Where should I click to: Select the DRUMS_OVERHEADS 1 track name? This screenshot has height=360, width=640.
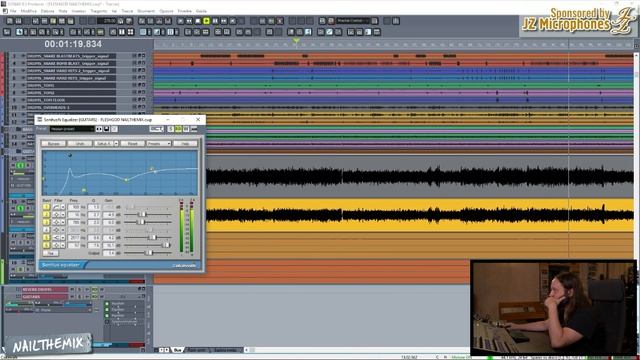pos(71,107)
